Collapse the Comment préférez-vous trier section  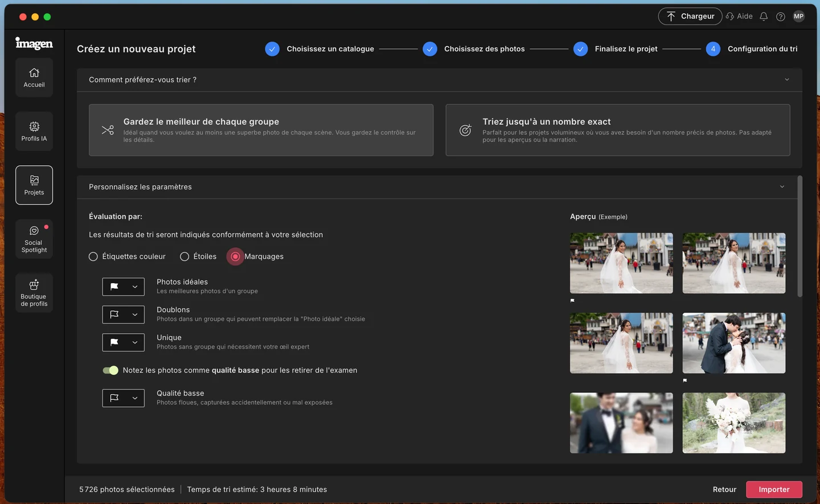tap(787, 80)
